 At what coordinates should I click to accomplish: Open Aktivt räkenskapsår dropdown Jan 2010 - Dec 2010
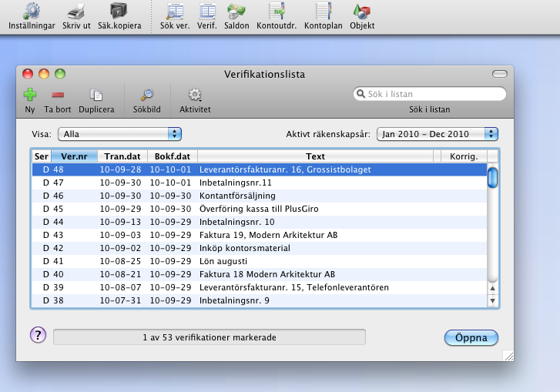pos(438,134)
